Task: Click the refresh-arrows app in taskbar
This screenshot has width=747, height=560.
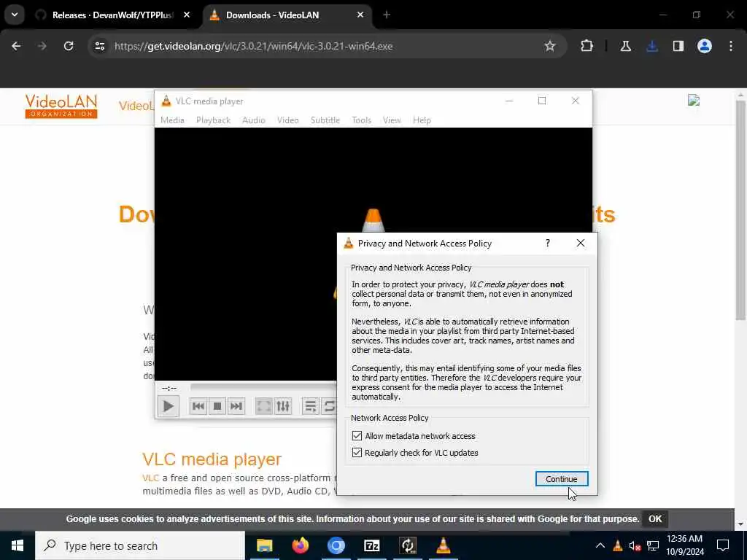Action: 408,545
